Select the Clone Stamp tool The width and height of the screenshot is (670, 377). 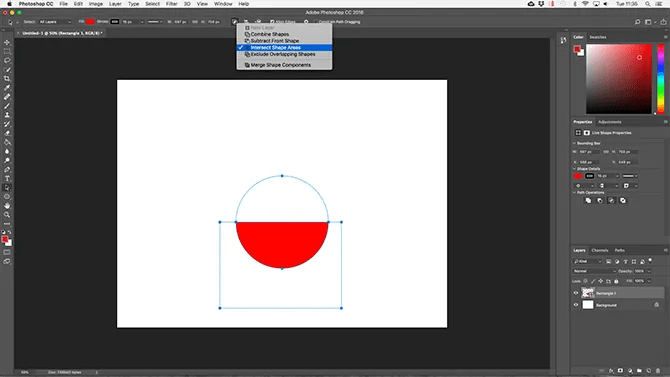coord(7,115)
